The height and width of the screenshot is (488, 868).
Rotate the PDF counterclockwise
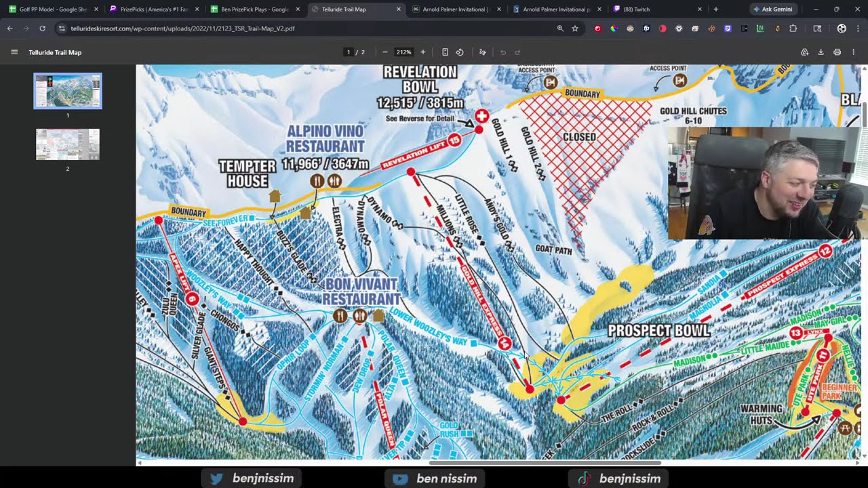tap(460, 52)
